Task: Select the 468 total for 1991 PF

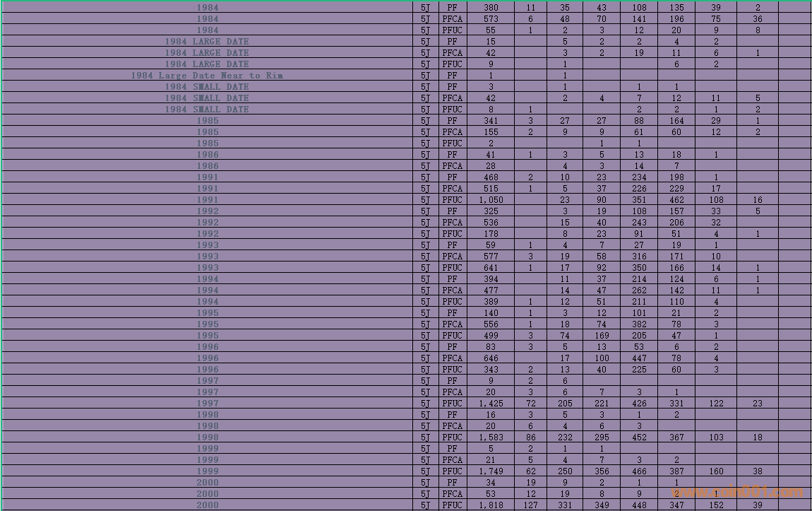Action: (491, 177)
